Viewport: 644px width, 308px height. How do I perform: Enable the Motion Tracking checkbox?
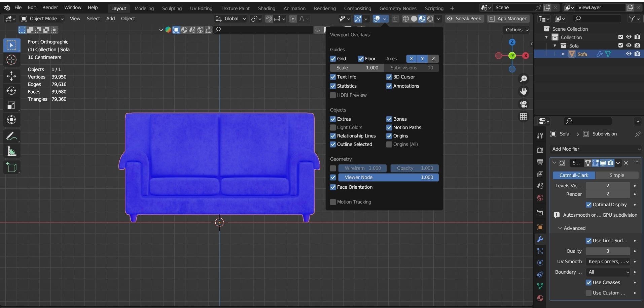click(333, 202)
